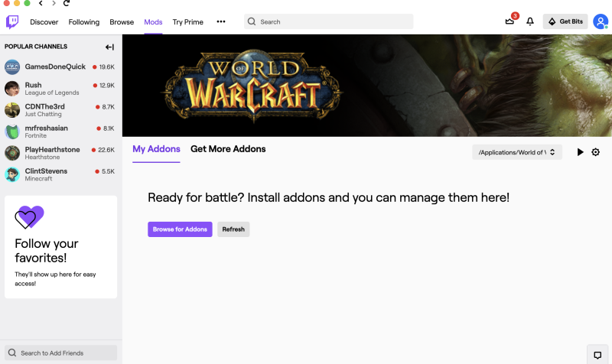612x364 pixels.
Task: Open the Following page
Action: click(x=84, y=22)
